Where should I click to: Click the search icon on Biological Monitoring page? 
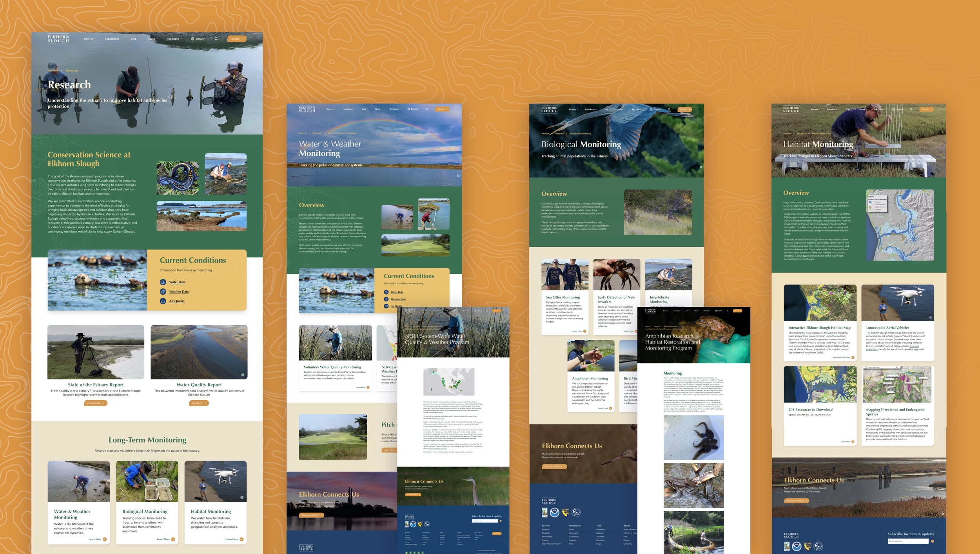(669, 109)
